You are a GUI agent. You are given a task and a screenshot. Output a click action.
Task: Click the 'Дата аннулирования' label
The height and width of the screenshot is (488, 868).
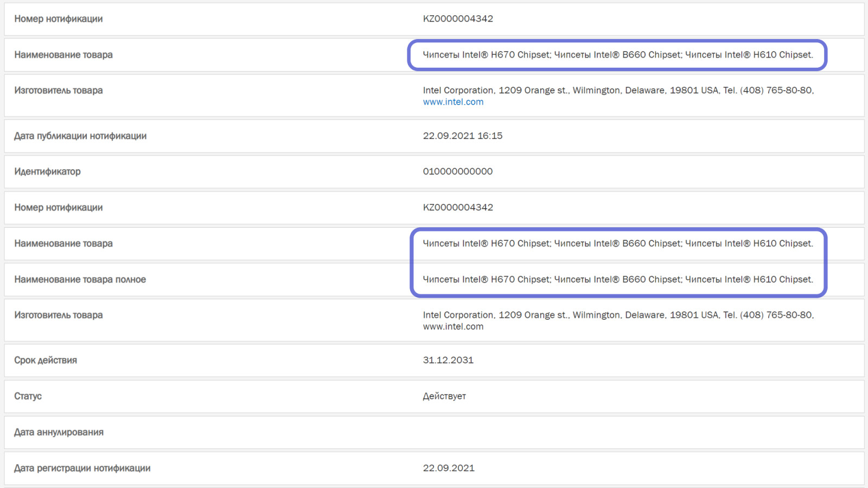coord(59,433)
